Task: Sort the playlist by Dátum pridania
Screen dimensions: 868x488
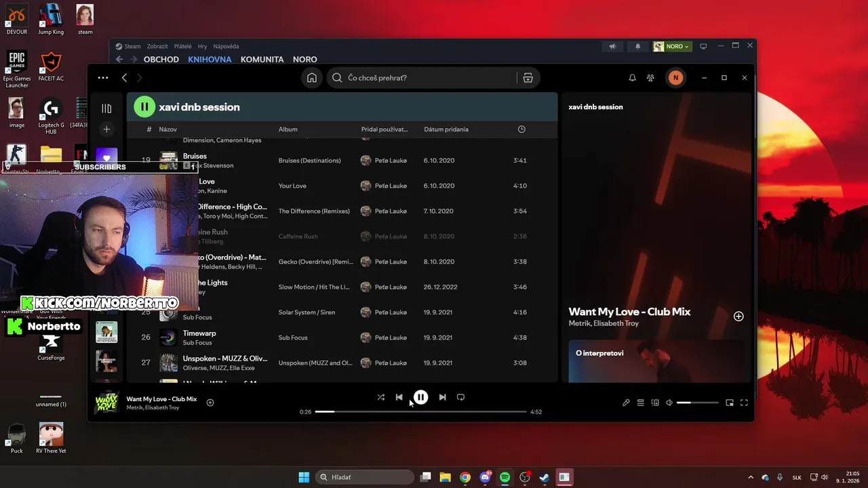Action: [x=446, y=129]
